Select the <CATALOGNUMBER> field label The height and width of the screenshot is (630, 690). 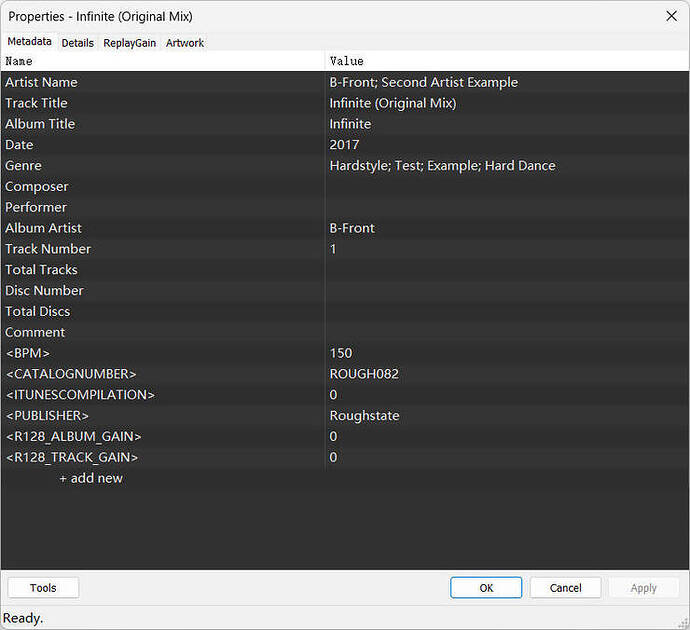pos(71,374)
